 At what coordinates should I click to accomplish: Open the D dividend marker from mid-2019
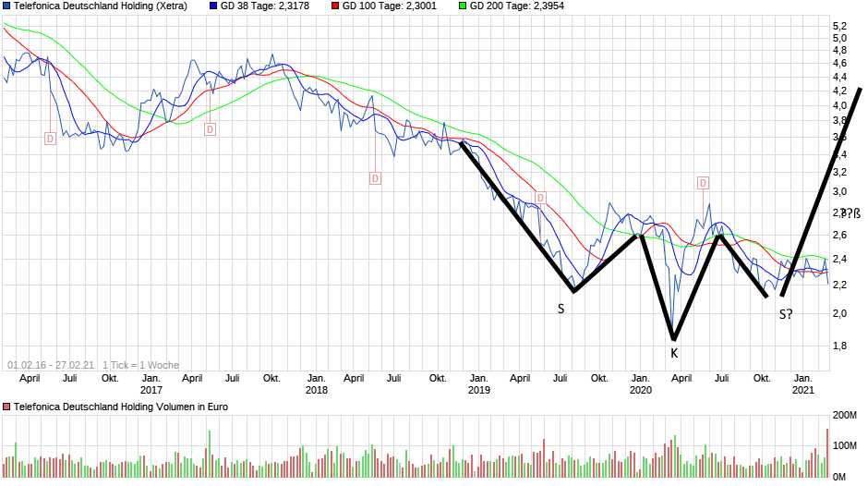click(x=540, y=198)
